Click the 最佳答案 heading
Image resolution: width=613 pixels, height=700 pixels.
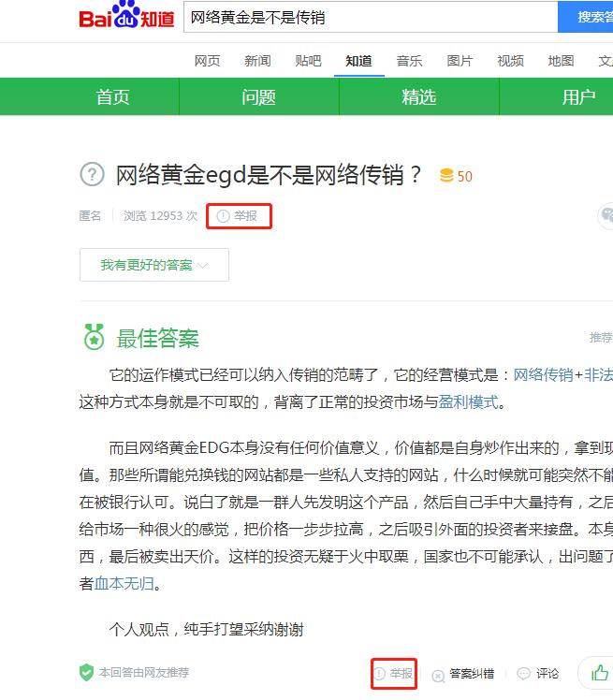(157, 338)
